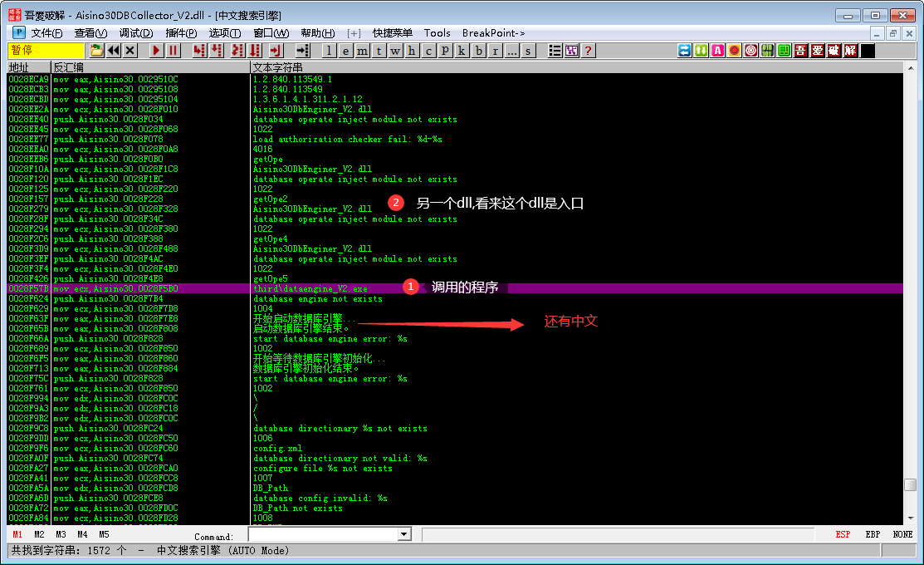The width and height of the screenshot is (924, 565).
Task: Click the pink 'A' toolbar icon
Action: click(717, 50)
